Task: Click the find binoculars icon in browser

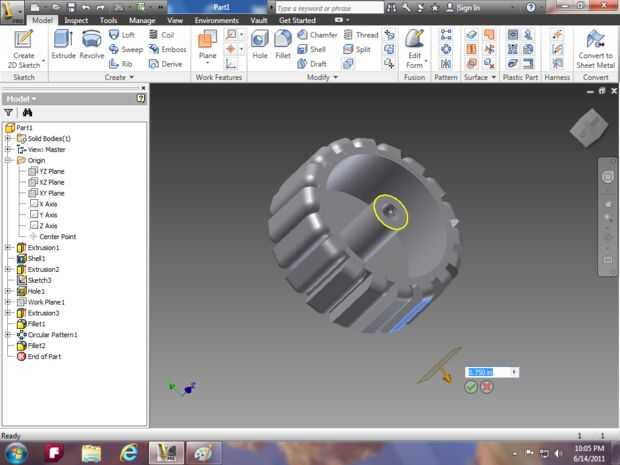Action: point(27,113)
